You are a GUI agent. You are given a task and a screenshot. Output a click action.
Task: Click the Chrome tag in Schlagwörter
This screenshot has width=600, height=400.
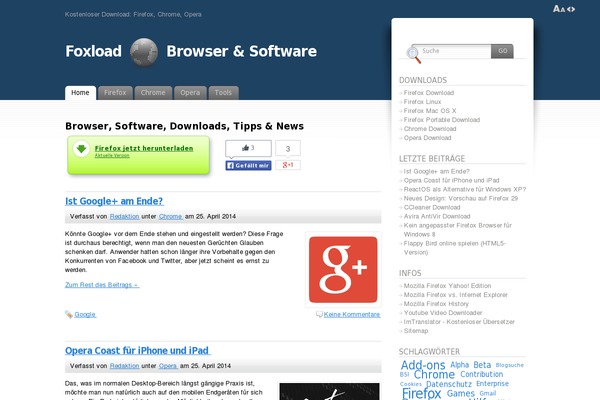point(434,374)
